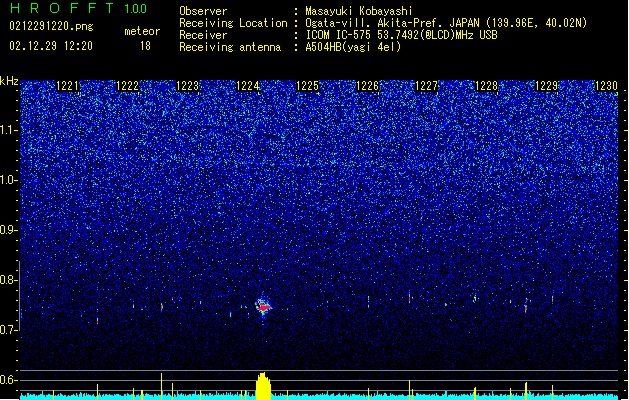
Task: Click the HROFFT 1.0.0 title text
Action: click(79, 8)
